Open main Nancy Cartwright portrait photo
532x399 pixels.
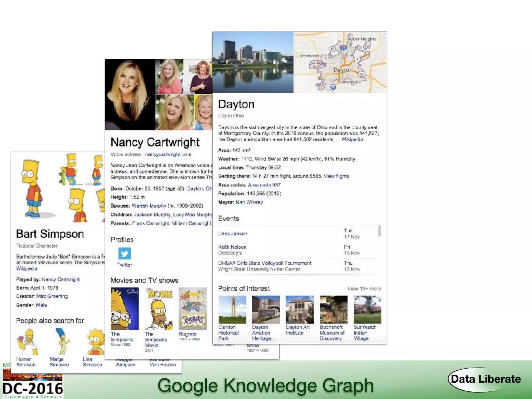[x=130, y=95]
